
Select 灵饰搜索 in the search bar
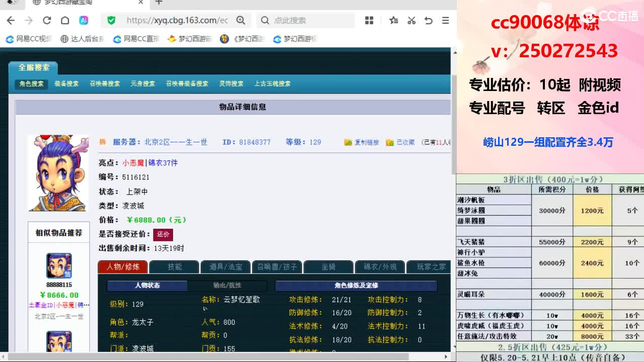[231, 84]
